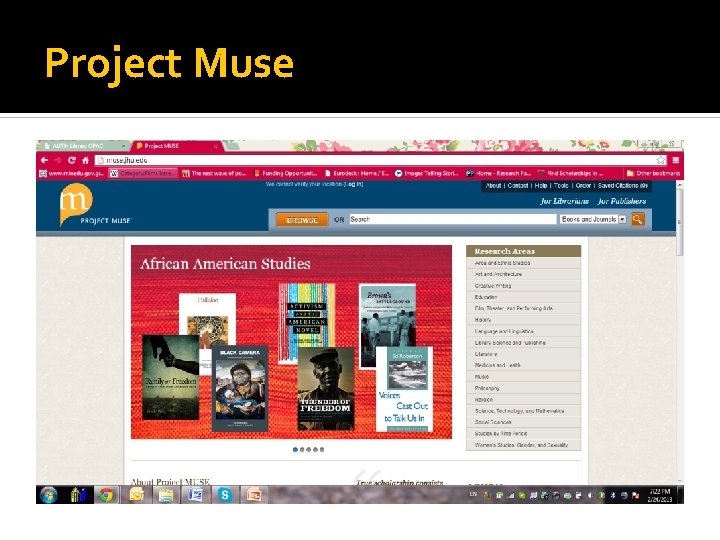Select Art and Architecture research area
Image resolution: width=720 pixels, height=540 pixels.
click(x=523, y=274)
